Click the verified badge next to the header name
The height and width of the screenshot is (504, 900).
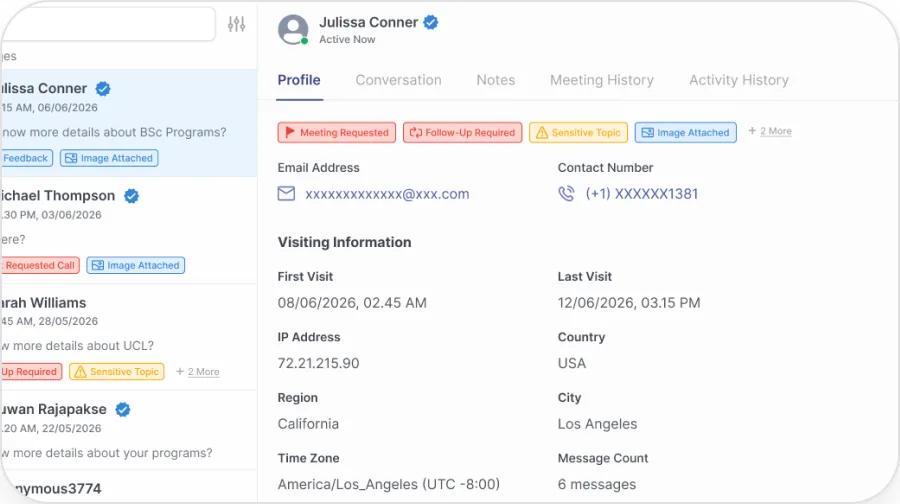tap(430, 22)
